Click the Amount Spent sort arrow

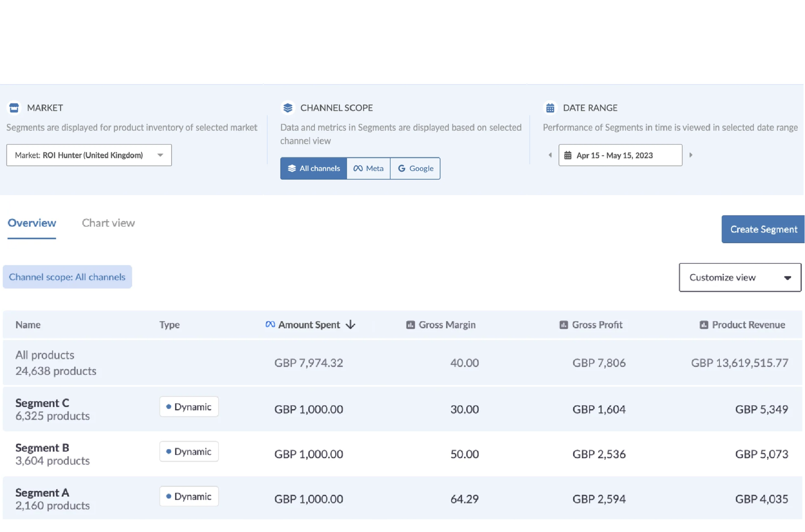(x=350, y=325)
